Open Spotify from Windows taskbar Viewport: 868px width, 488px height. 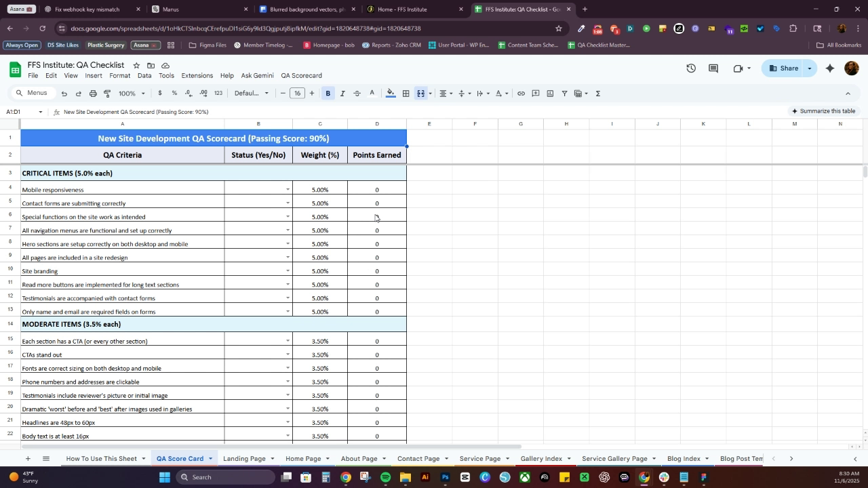[x=385, y=477]
